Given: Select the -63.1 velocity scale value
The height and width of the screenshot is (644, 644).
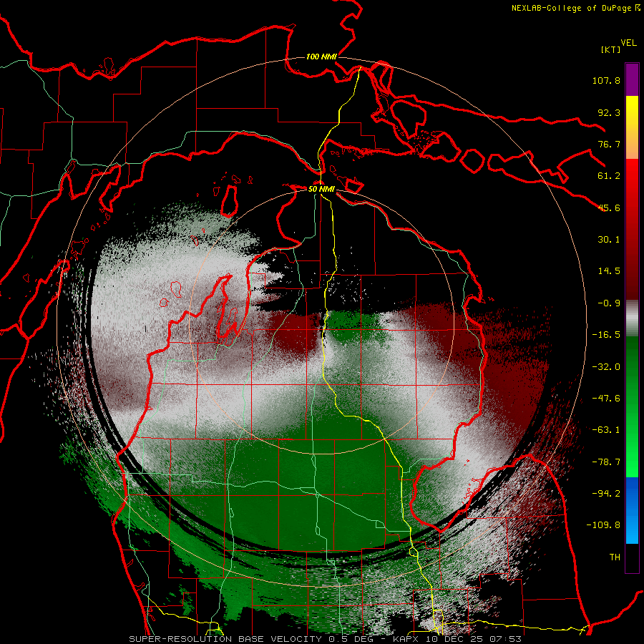Looking at the screenshot, I should [x=606, y=430].
